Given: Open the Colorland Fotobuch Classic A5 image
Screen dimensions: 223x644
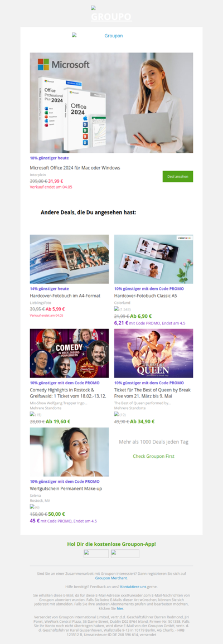Looking at the screenshot, I should (154, 259).
